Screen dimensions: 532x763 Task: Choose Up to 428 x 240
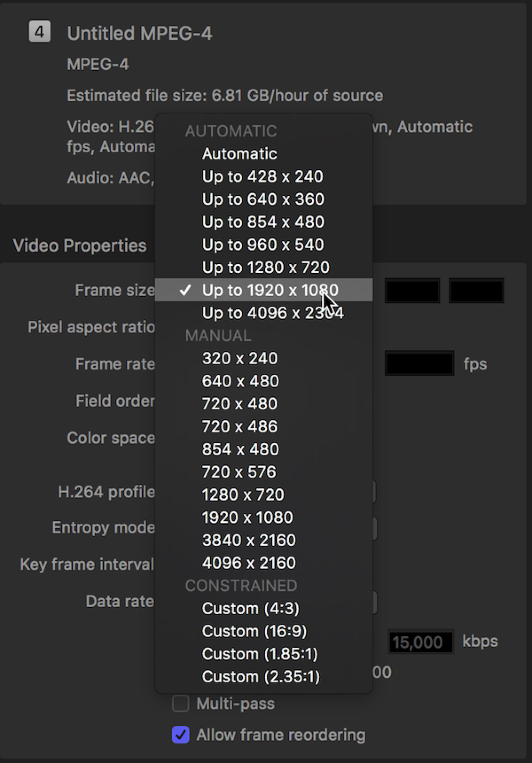262,176
